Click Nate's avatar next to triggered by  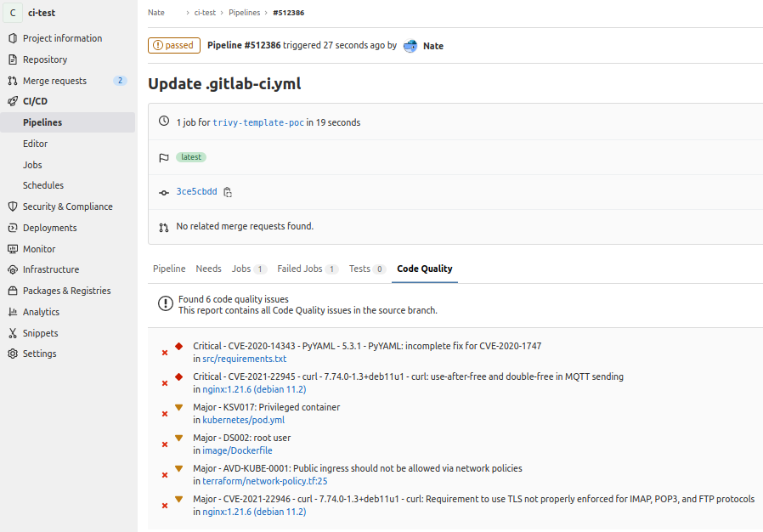(x=410, y=46)
